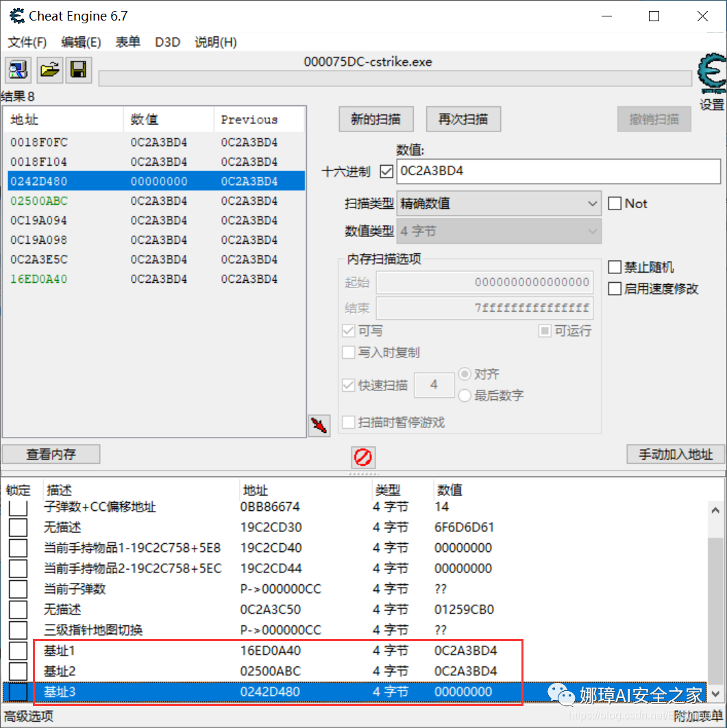Click the scan progress bar
This screenshot has width=727, height=728.
395,79
